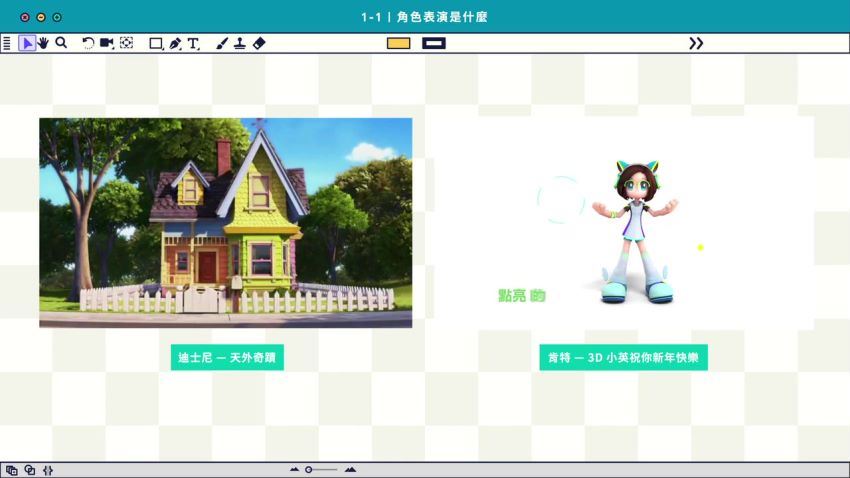Select the Clone Stamp tool
Viewport: 850px width, 478px height.
click(240, 43)
